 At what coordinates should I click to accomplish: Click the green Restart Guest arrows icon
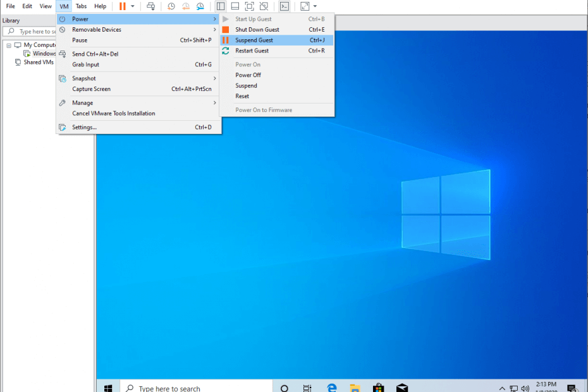tap(225, 51)
